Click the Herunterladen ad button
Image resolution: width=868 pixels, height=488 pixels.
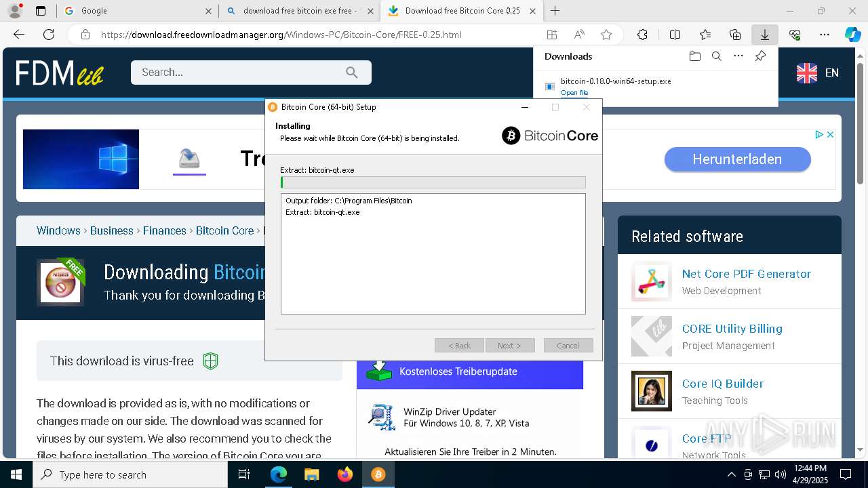(x=737, y=159)
